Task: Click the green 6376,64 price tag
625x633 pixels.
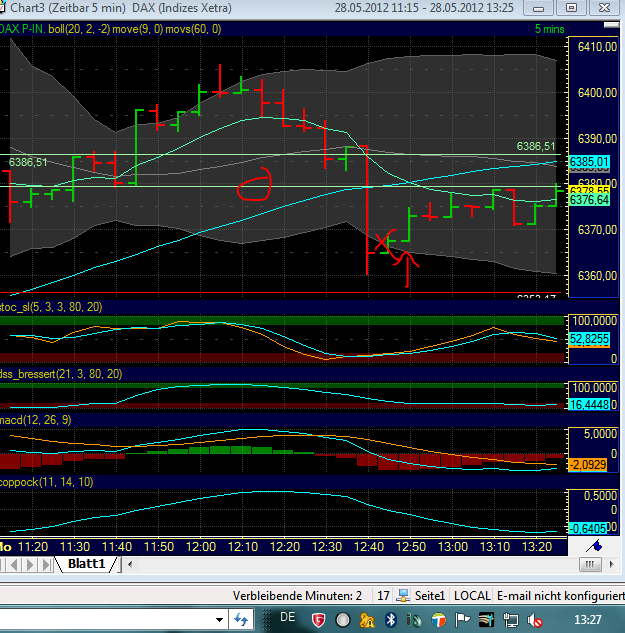Action: pyautogui.click(x=589, y=200)
